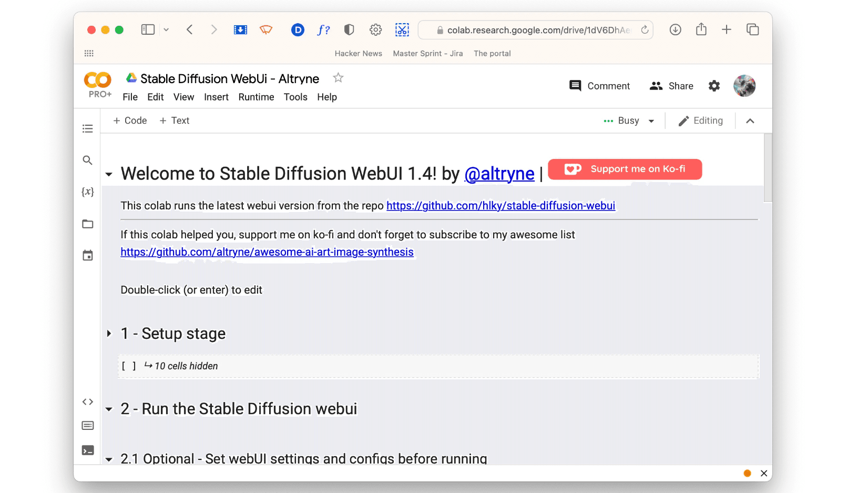Expand the 1 - Setup stage section
Screen dimensions: 868x493
(109, 334)
